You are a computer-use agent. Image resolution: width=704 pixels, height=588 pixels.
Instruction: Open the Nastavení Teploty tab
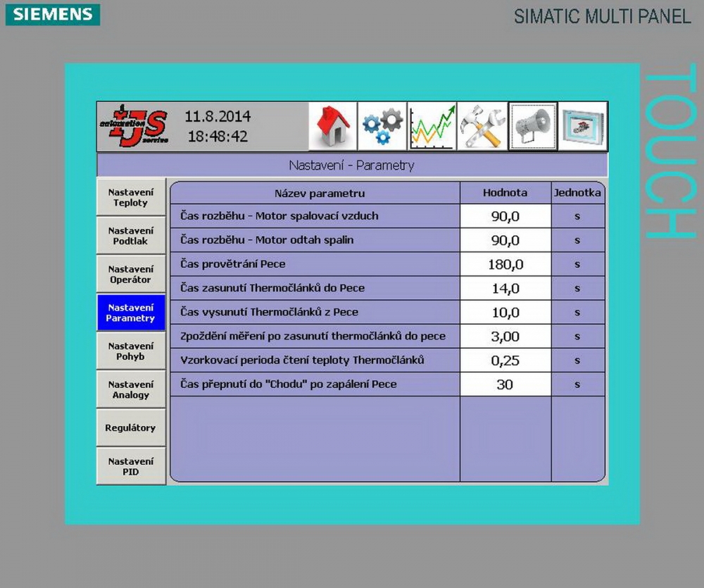click(131, 197)
